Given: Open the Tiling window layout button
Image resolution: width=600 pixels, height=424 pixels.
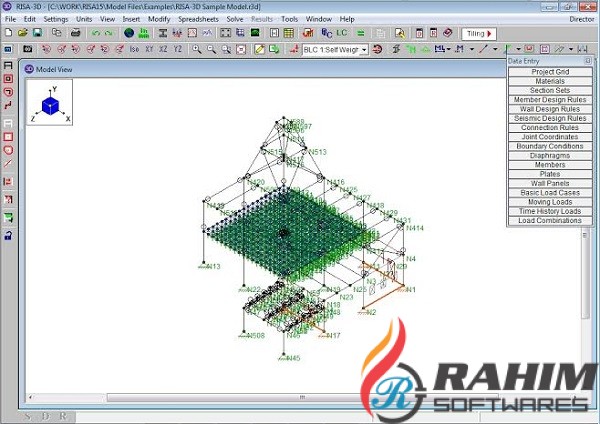Looking at the screenshot, I should [x=479, y=34].
